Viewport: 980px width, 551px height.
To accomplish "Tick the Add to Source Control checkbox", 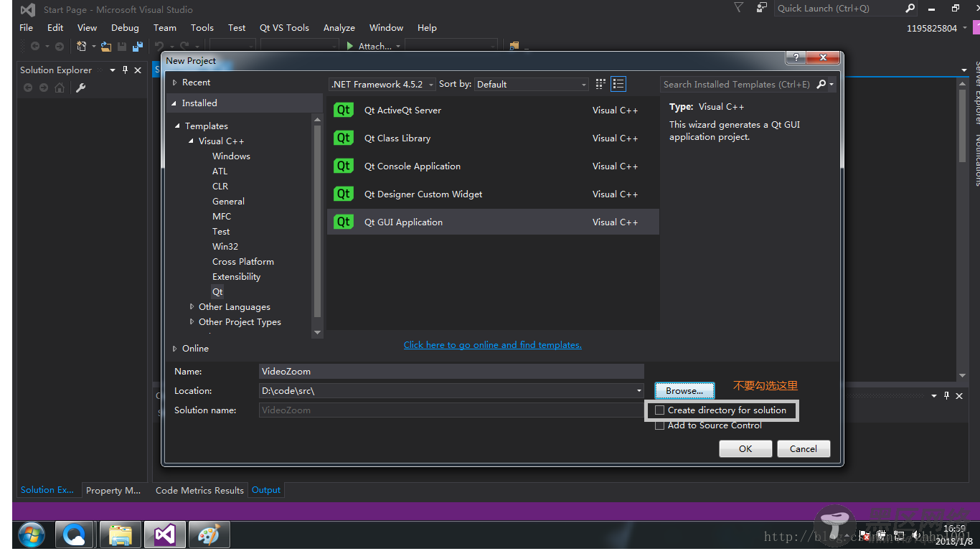I will 660,425.
